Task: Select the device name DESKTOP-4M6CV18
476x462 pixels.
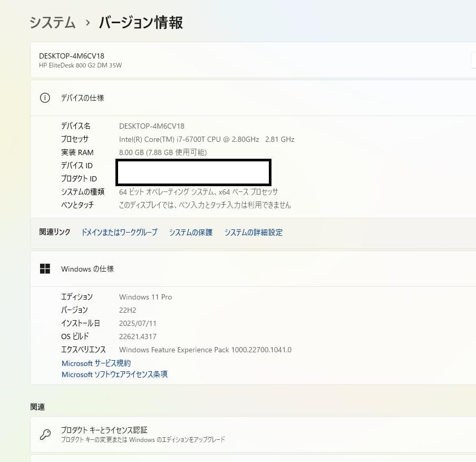Action: [x=151, y=126]
